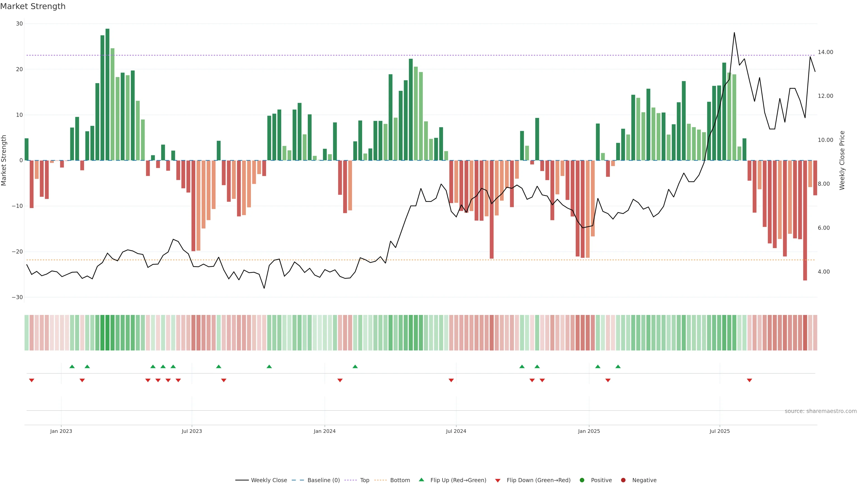Viewport: 868px width, 488px height.
Task: Click the green flip-up marker after Jan 2024
Action: 355,366
